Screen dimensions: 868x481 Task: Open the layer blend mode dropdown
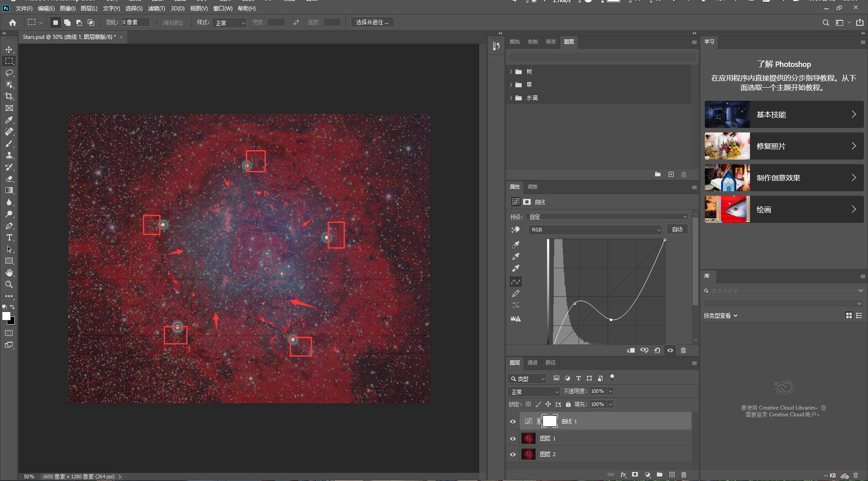[534, 391]
